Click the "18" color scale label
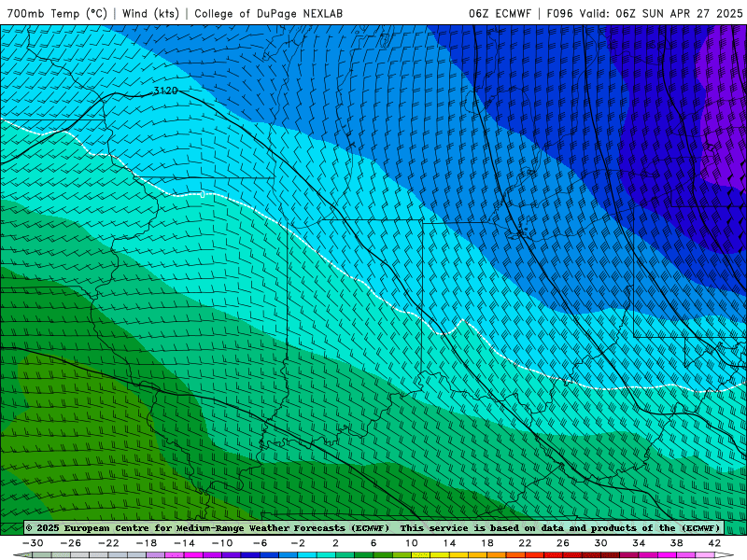This screenshot has width=747, height=560. click(486, 543)
